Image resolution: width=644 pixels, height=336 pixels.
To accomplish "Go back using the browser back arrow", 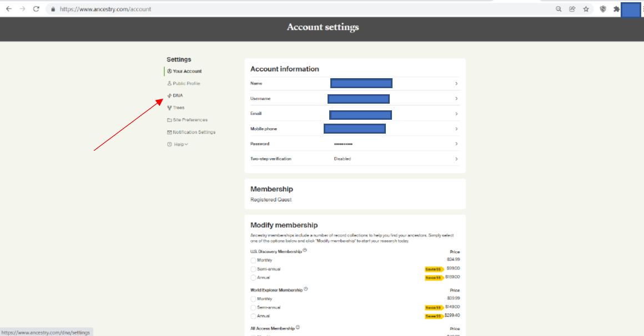I will pyautogui.click(x=9, y=9).
